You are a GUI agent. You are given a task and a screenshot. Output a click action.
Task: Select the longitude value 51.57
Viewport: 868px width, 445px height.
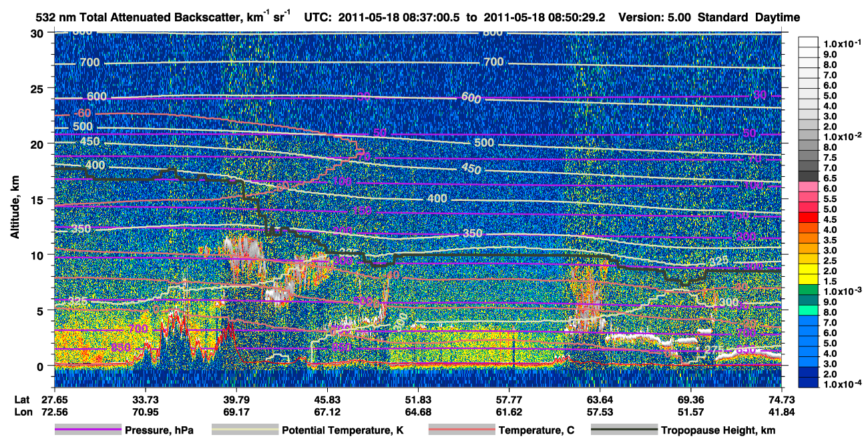coord(690,412)
